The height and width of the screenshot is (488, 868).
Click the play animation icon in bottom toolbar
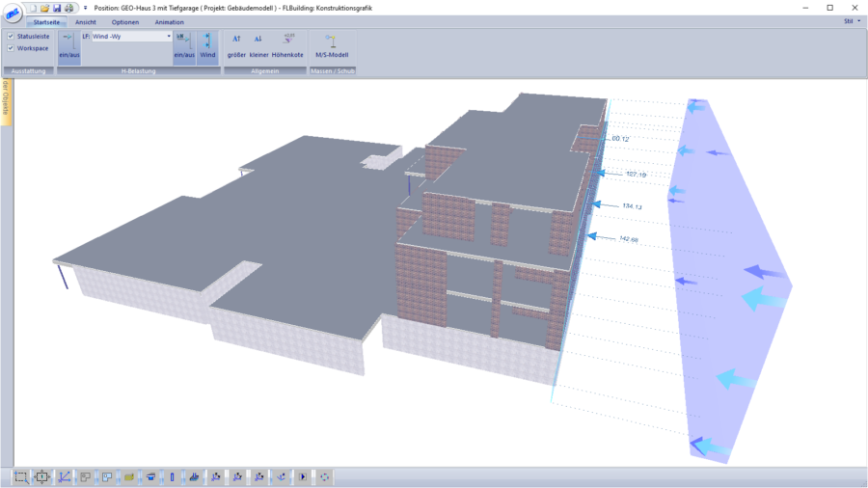click(303, 476)
